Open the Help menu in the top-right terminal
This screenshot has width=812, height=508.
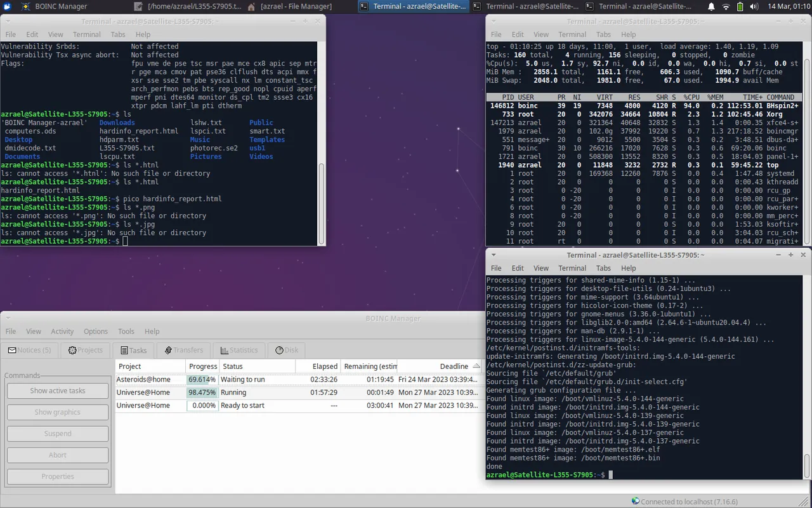click(629, 34)
